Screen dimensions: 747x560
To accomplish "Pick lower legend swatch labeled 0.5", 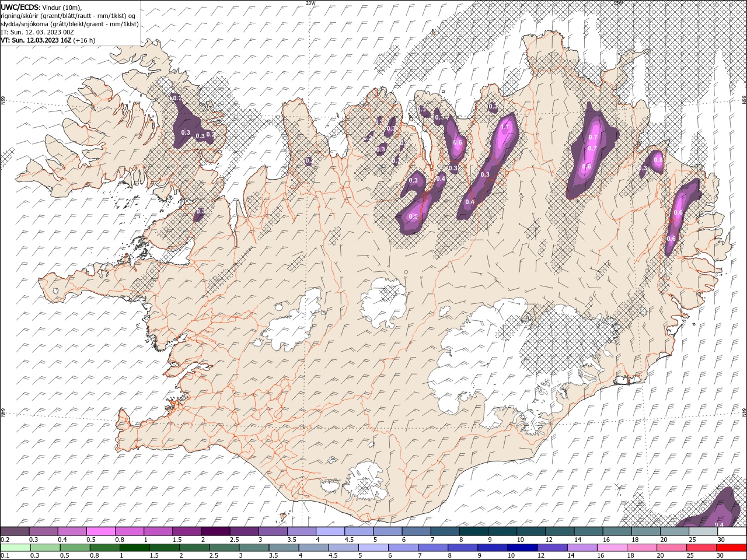I will click(75, 548).
